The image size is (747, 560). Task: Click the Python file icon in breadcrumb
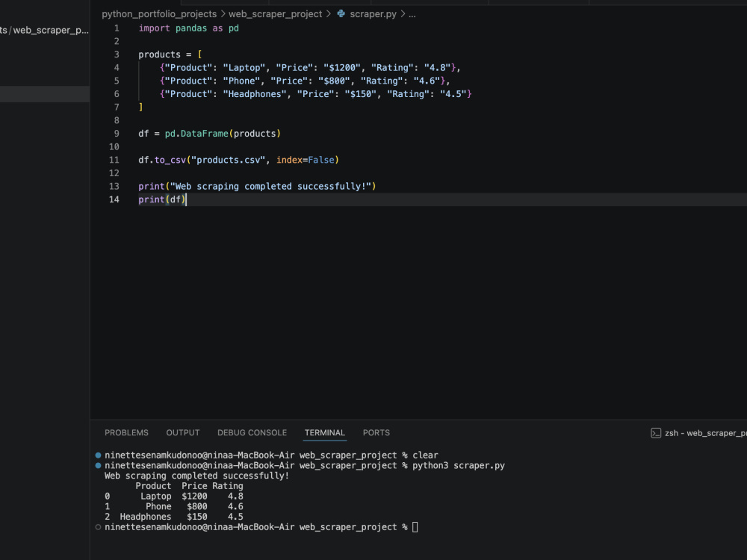click(341, 13)
